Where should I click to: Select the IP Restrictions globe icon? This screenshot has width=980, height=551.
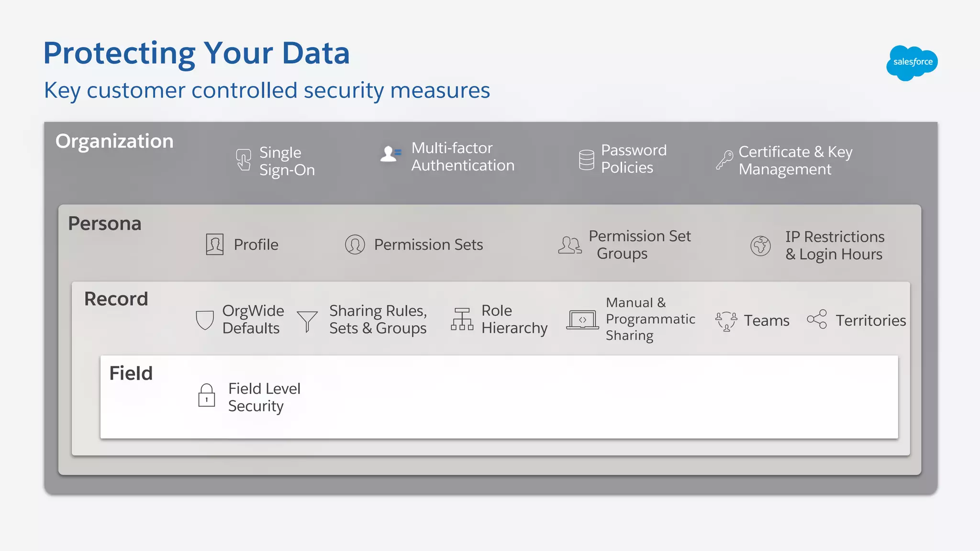[x=760, y=246]
